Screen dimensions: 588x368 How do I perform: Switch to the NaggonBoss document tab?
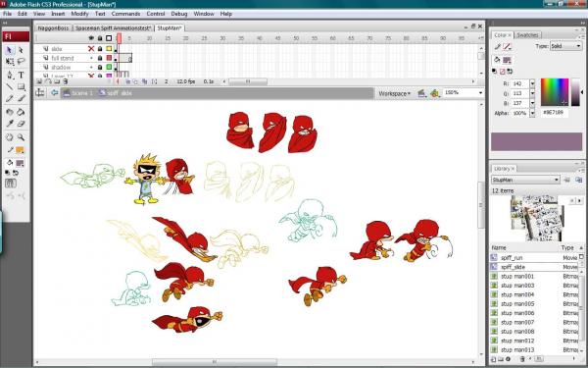tap(53, 28)
